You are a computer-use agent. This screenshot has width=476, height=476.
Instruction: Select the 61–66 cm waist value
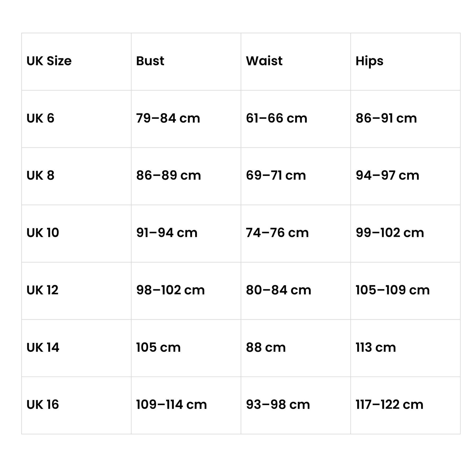276,118
